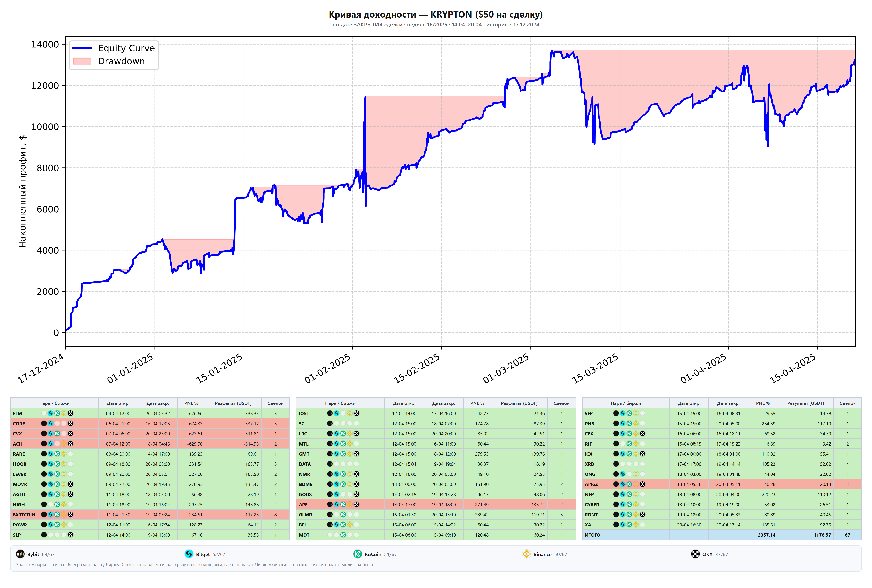Click the KuCoin icon in the footer legend
Image resolution: width=872 pixels, height=588 pixels.
tap(358, 554)
